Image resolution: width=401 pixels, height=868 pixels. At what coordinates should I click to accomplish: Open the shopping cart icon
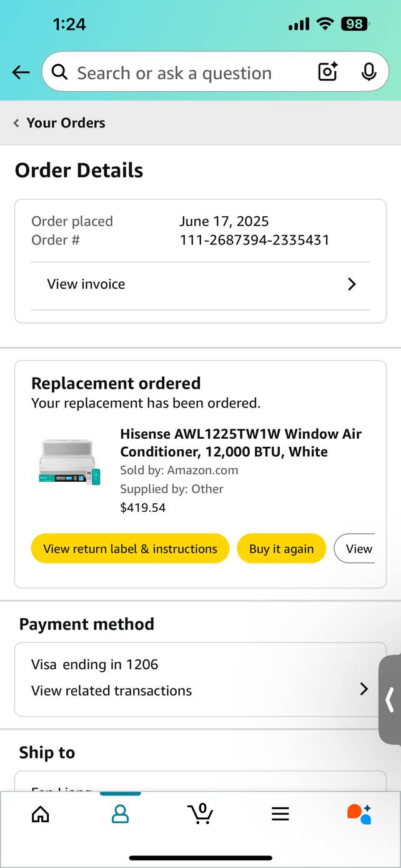click(x=200, y=813)
